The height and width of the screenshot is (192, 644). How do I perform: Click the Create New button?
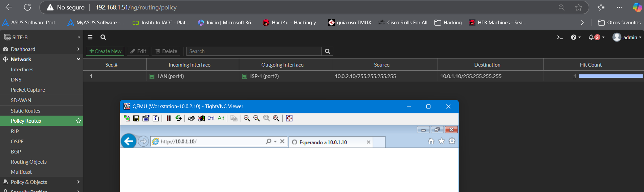pyautogui.click(x=105, y=51)
